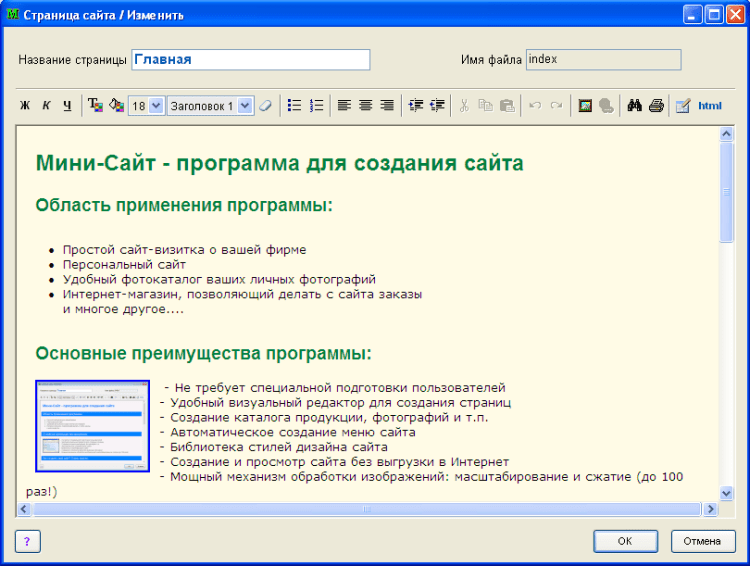750x566 pixels.
Task: Click the Redo arrow icon
Action: [556, 105]
